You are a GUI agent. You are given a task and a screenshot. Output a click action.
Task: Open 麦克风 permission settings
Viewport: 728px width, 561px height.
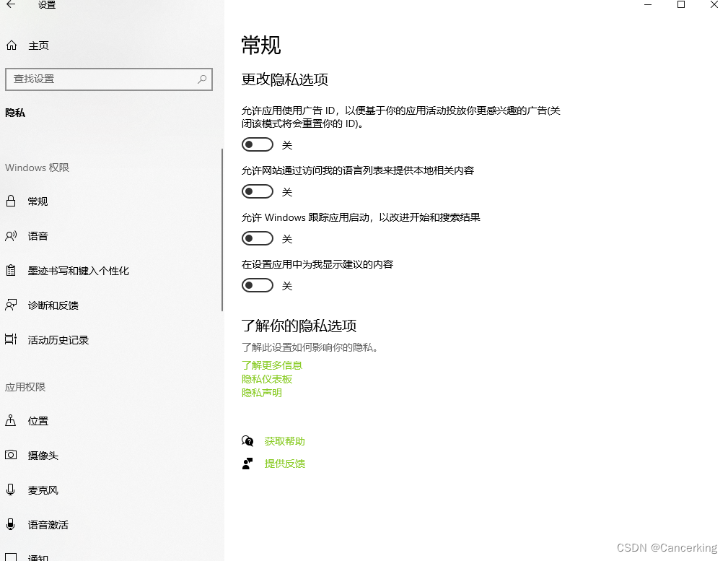43,490
